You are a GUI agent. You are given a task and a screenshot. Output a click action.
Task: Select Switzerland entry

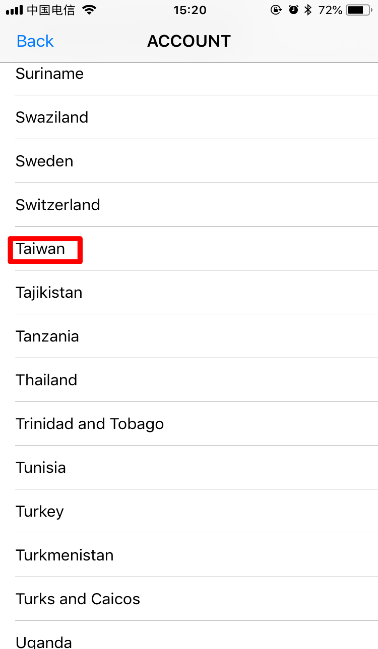tap(189, 205)
